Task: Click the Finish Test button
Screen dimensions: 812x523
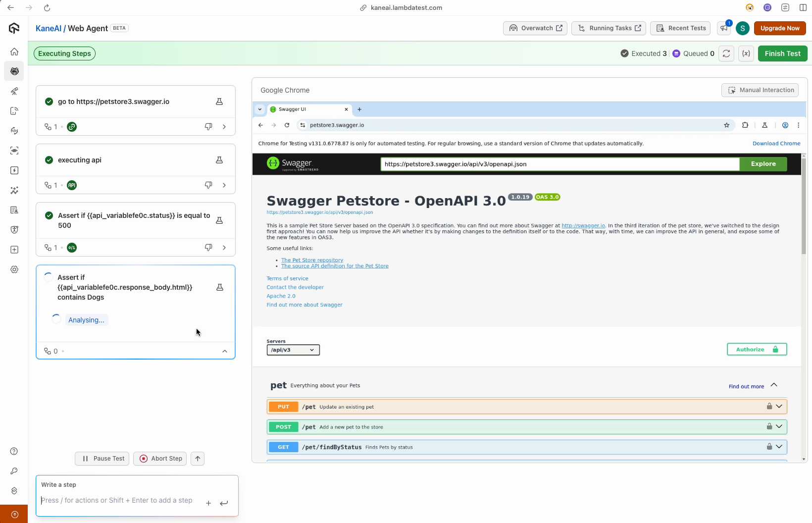Action: (x=782, y=53)
